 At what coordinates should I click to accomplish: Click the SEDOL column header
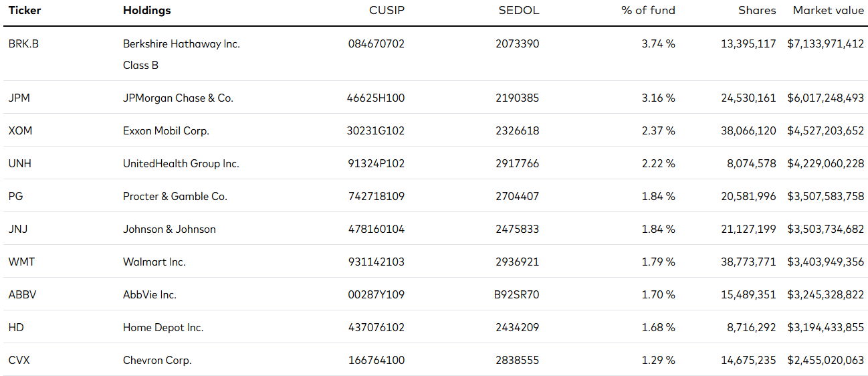pyautogui.click(x=518, y=11)
